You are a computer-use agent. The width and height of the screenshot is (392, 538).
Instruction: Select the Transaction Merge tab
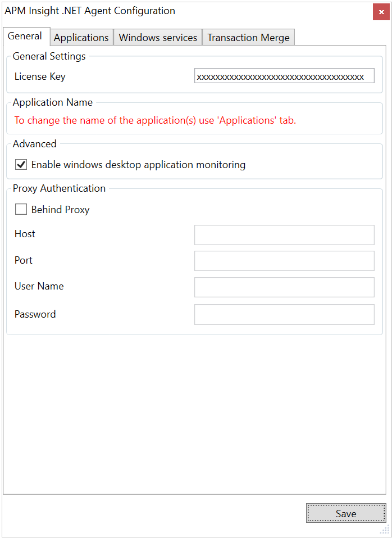click(248, 37)
